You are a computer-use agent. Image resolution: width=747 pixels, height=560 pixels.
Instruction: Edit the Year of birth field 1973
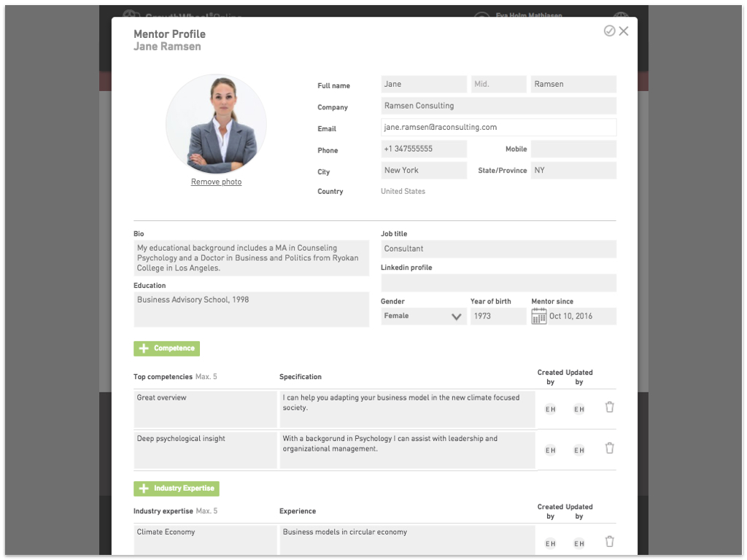click(x=499, y=316)
